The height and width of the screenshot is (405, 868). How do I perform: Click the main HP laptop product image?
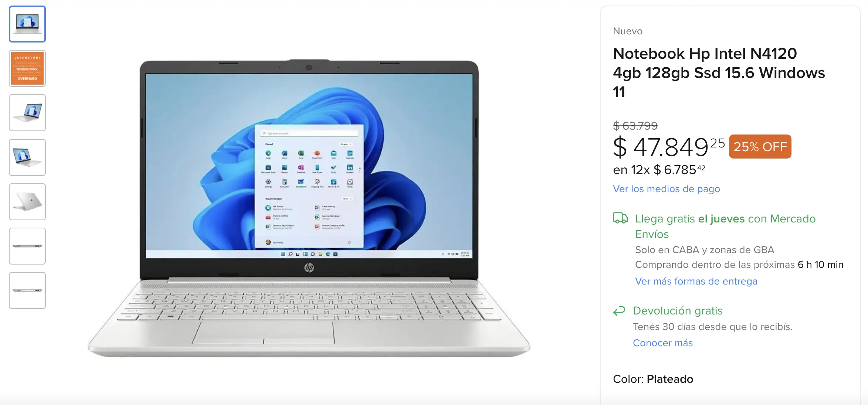[309, 208]
